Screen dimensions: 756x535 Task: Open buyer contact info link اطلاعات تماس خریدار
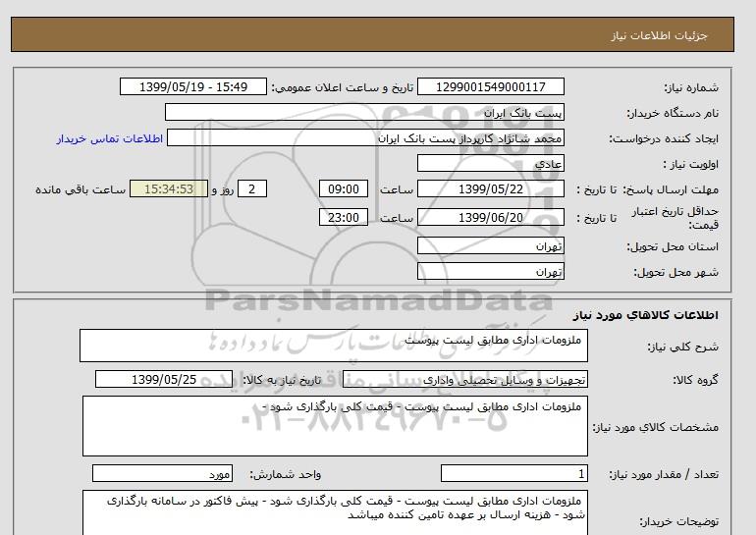click(109, 138)
